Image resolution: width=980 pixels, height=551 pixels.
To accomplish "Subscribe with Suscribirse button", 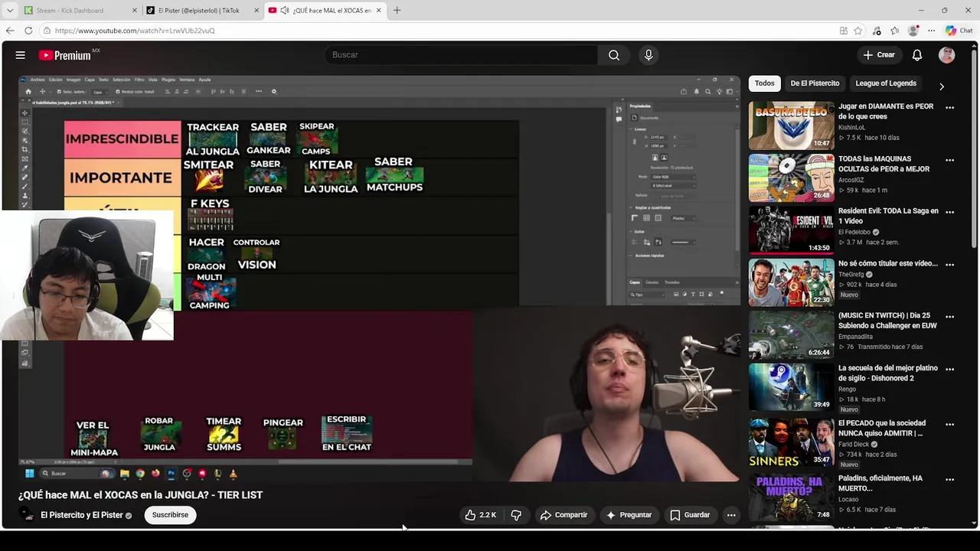I will tap(170, 515).
